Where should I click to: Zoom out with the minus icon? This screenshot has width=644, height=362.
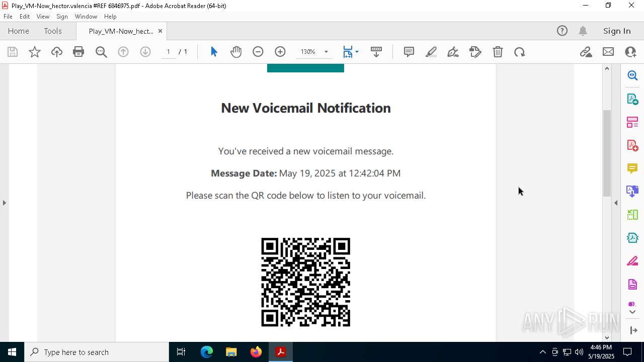pos(258,52)
